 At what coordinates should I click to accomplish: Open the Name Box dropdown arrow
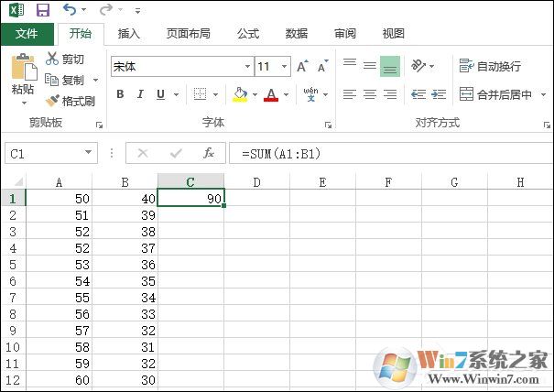coord(88,153)
